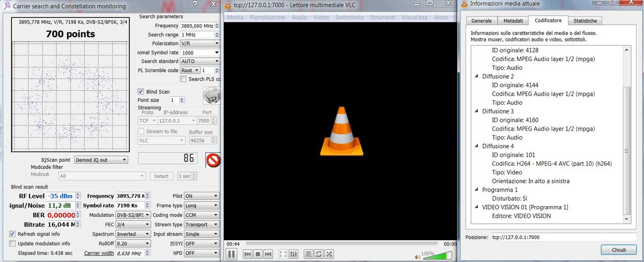
Task: Open the Stream type Transport dropdown
Action: click(x=201, y=225)
